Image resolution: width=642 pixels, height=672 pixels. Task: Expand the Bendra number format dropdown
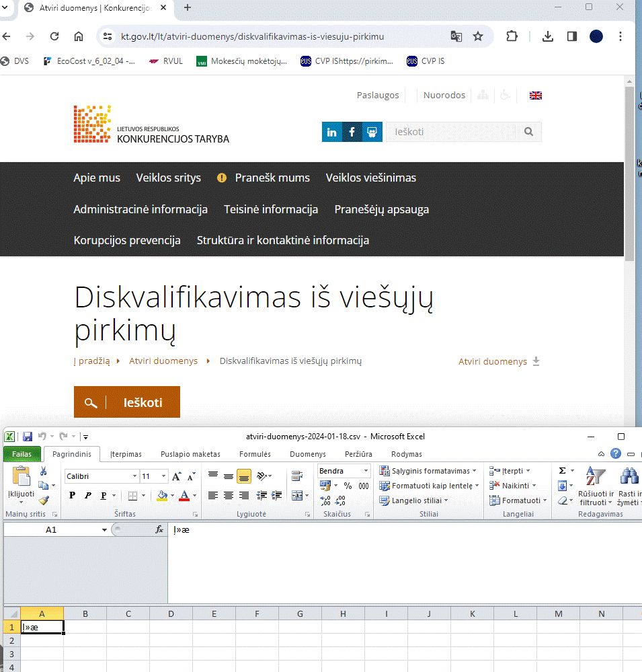(x=366, y=471)
